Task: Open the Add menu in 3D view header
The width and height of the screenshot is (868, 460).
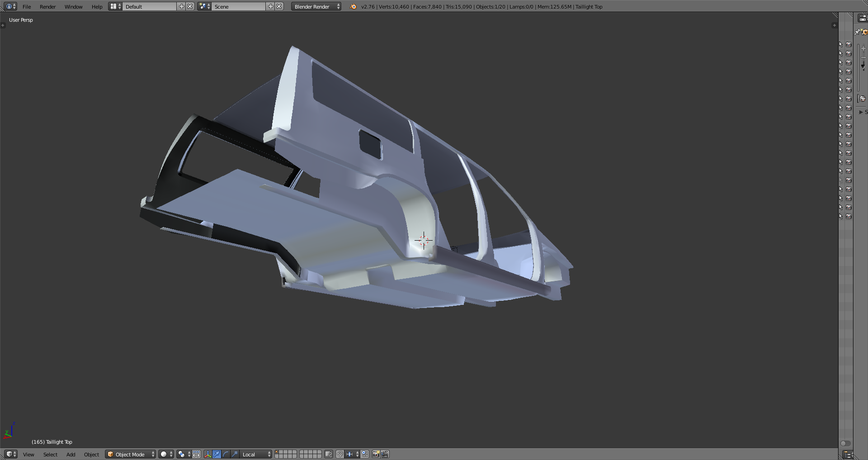Action: [x=71, y=454]
